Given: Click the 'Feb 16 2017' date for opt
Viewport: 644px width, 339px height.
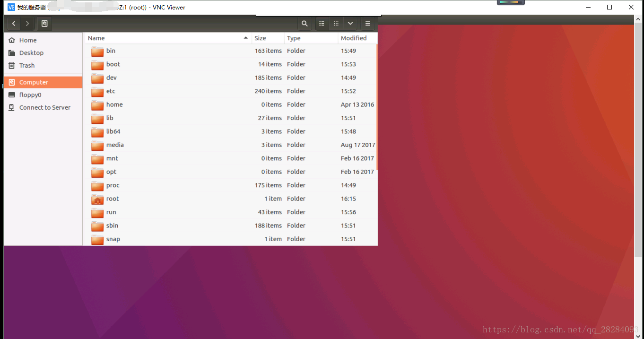Looking at the screenshot, I should 357,172.
